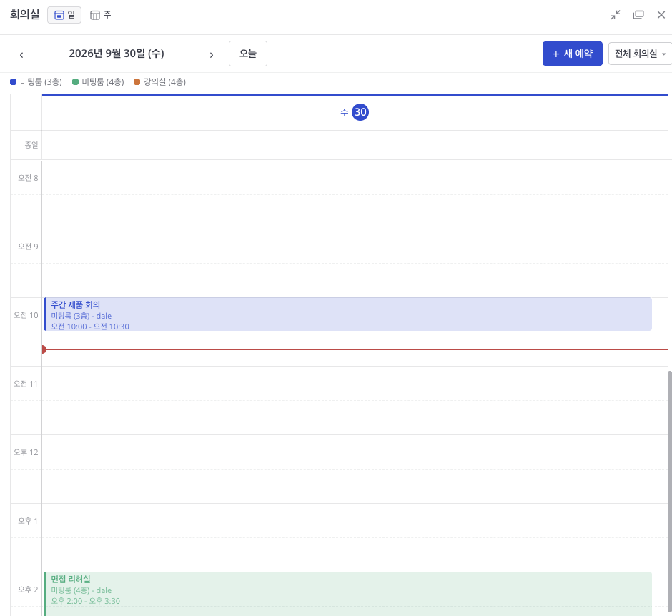Close the 회의실 panel
Viewport: 672px width, 616px height.
tap(661, 15)
